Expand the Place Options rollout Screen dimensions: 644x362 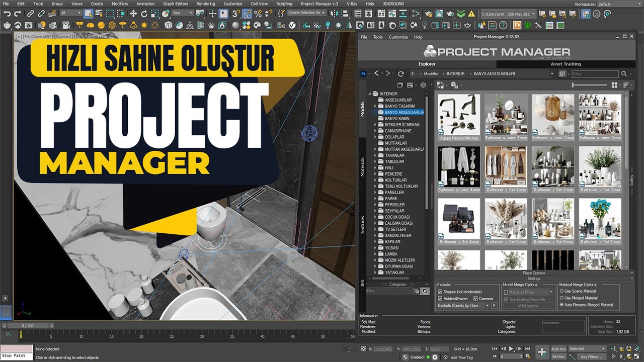coord(534,273)
